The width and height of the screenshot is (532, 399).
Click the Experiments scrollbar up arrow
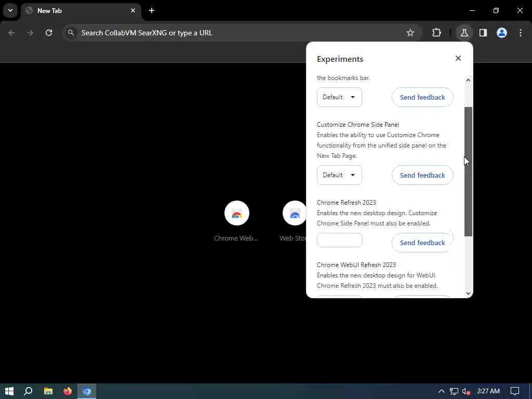(468, 80)
